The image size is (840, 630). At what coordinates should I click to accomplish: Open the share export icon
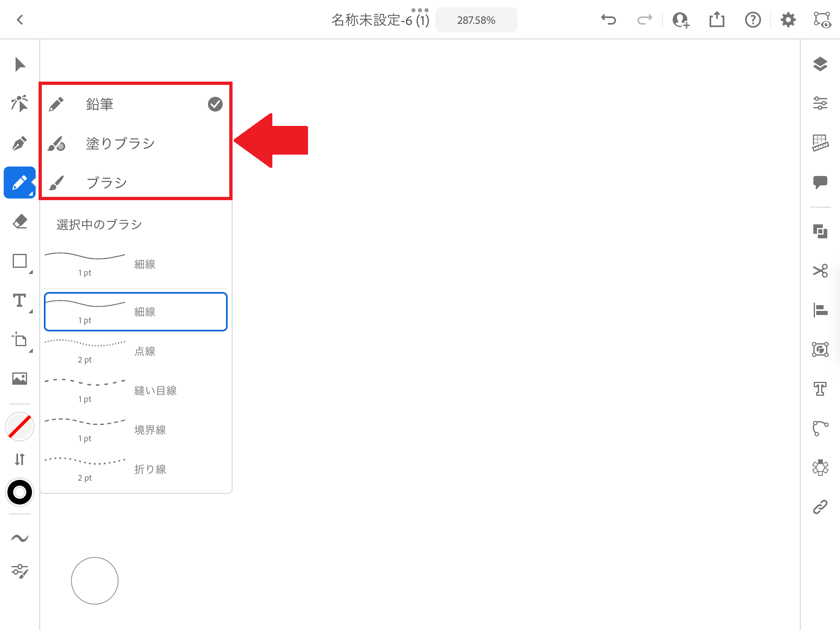(717, 20)
